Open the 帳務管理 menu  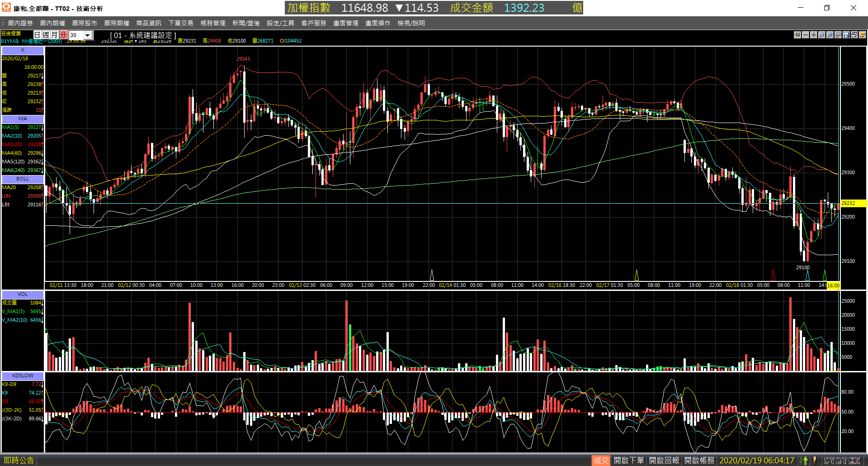tap(213, 23)
